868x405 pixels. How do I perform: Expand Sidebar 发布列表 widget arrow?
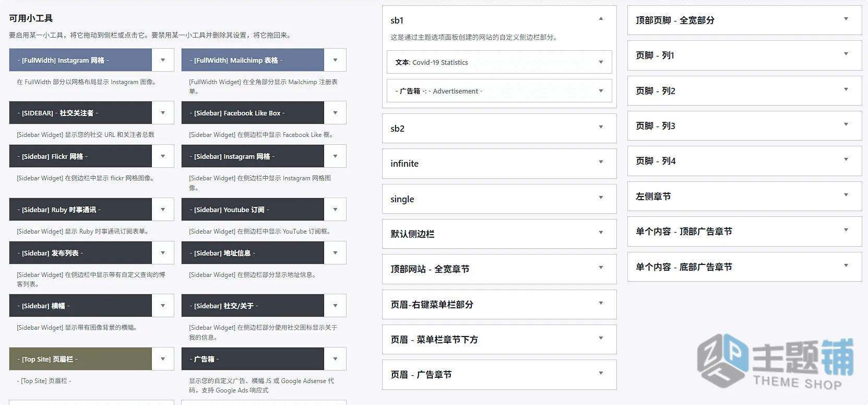click(x=163, y=253)
